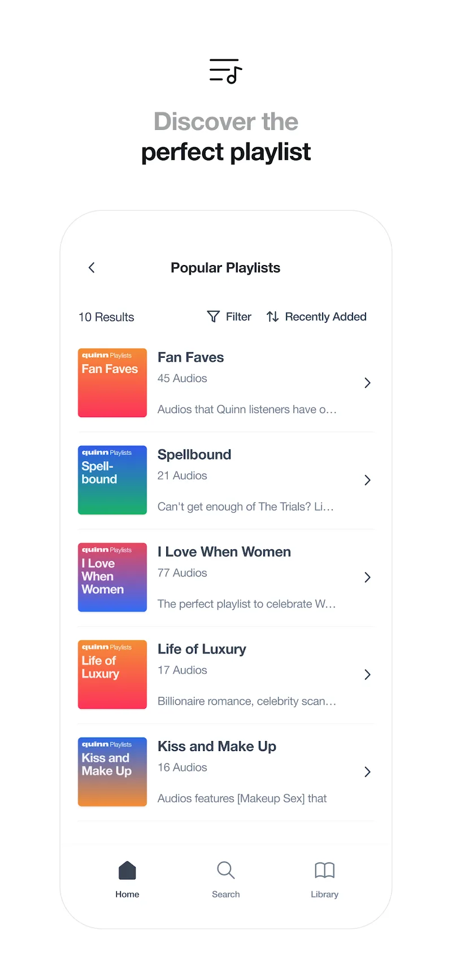Open the Kiss and Make Up cover
This screenshot has width=452, height=980.
(x=112, y=771)
